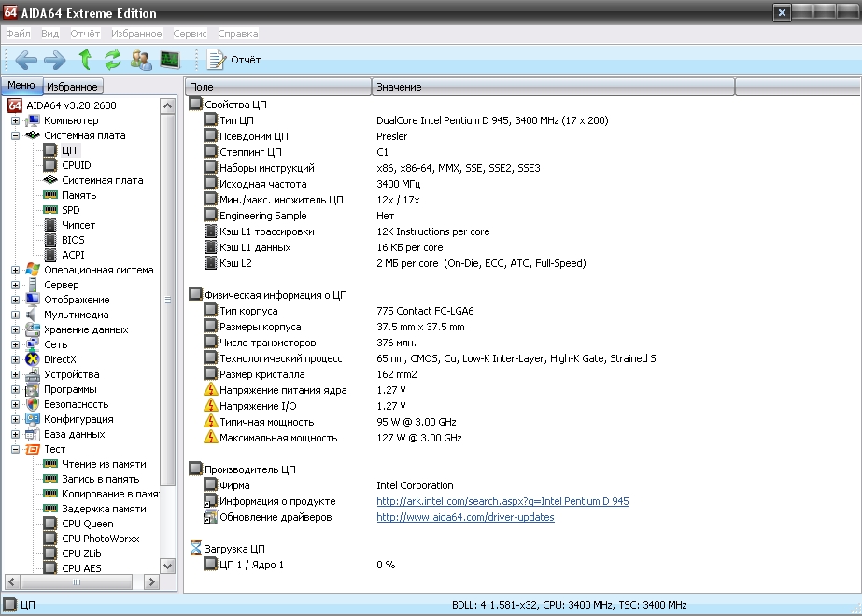This screenshot has height=616, width=862.
Task: Open the Избранное menu in menu bar
Action: point(136,34)
